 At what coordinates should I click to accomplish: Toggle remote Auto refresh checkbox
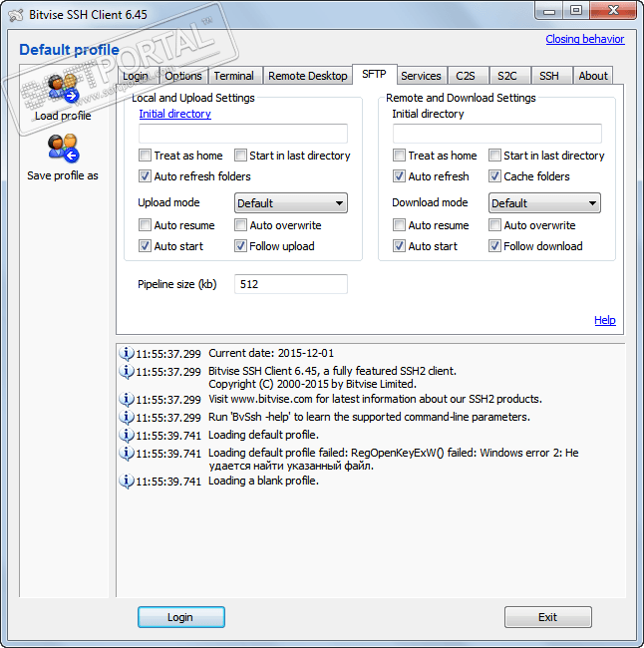coord(399,176)
